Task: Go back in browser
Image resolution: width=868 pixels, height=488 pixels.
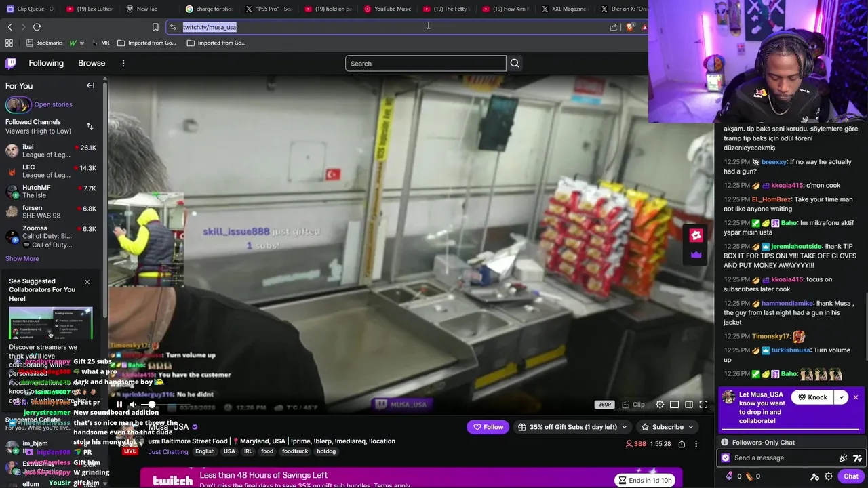Action: pos(9,27)
